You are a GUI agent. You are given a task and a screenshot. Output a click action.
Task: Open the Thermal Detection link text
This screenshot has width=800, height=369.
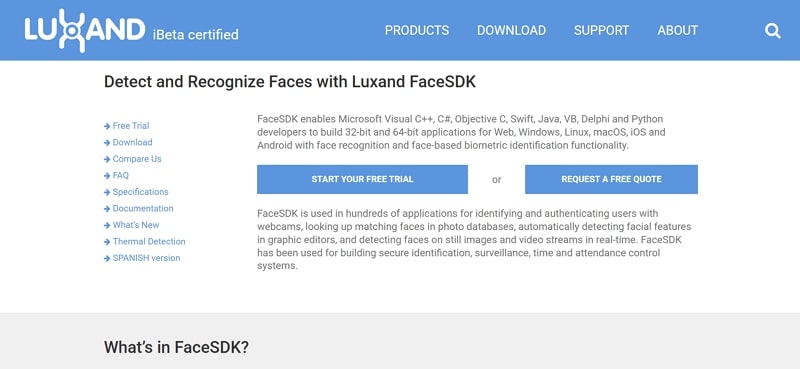click(x=149, y=241)
